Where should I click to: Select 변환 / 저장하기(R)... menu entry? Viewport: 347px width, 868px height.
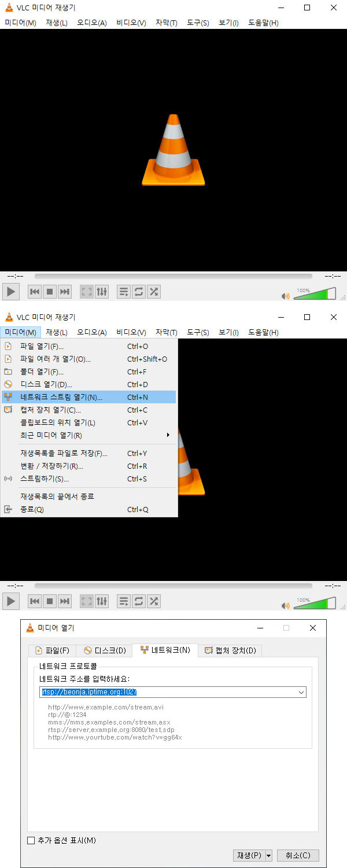pos(89,466)
